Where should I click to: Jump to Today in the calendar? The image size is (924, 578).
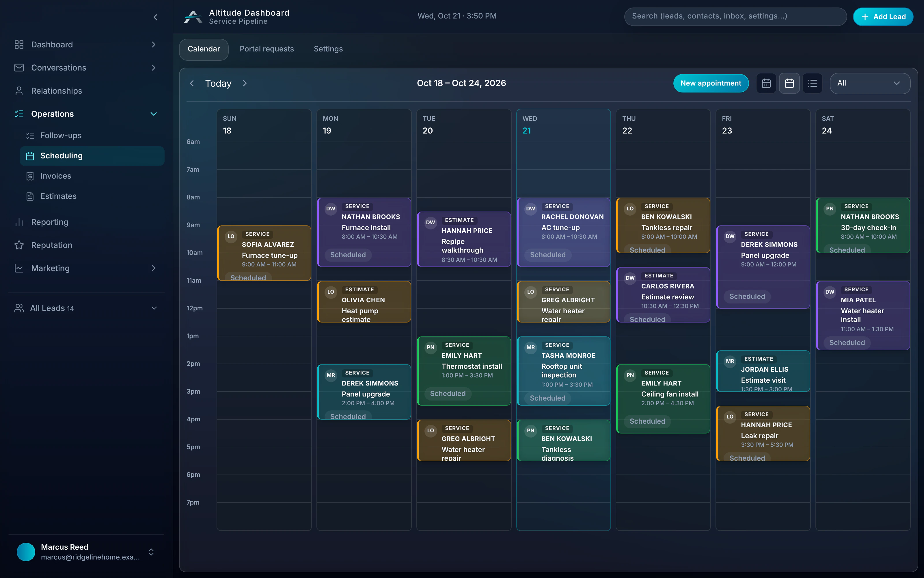218,83
